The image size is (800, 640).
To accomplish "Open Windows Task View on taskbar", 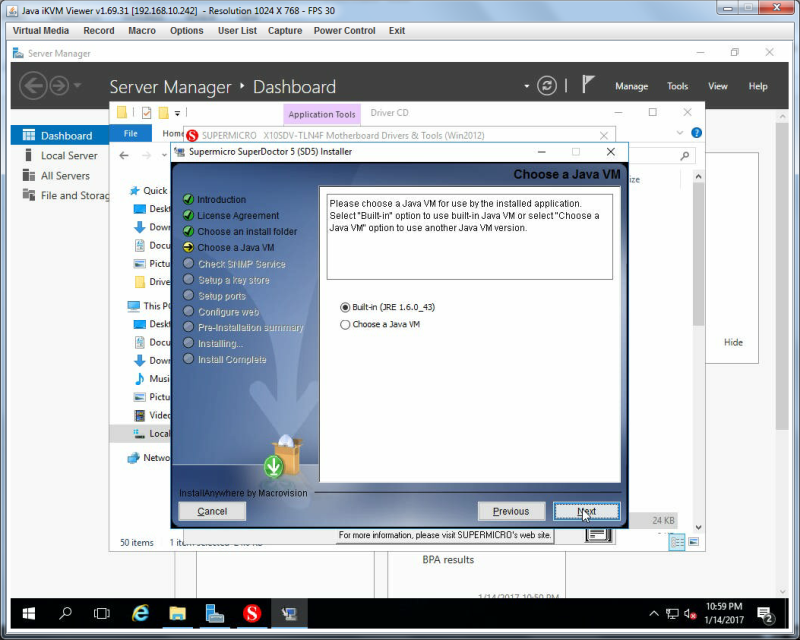I will [x=102, y=613].
